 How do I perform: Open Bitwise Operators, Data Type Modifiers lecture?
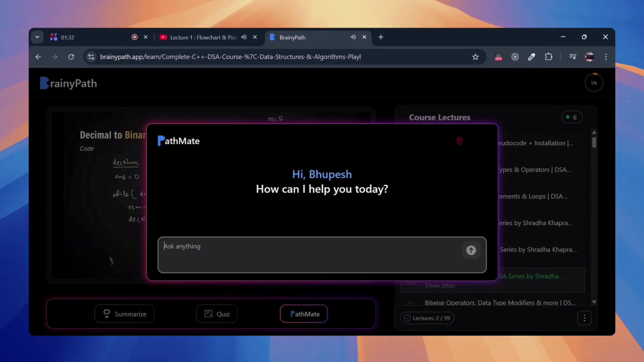click(500, 303)
